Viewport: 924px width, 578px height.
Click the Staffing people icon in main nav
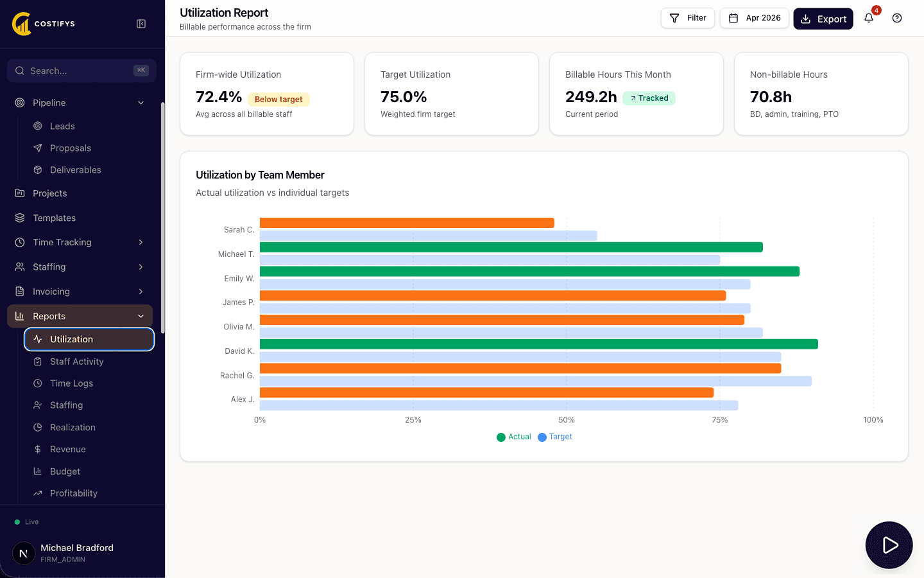(x=20, y=267)
